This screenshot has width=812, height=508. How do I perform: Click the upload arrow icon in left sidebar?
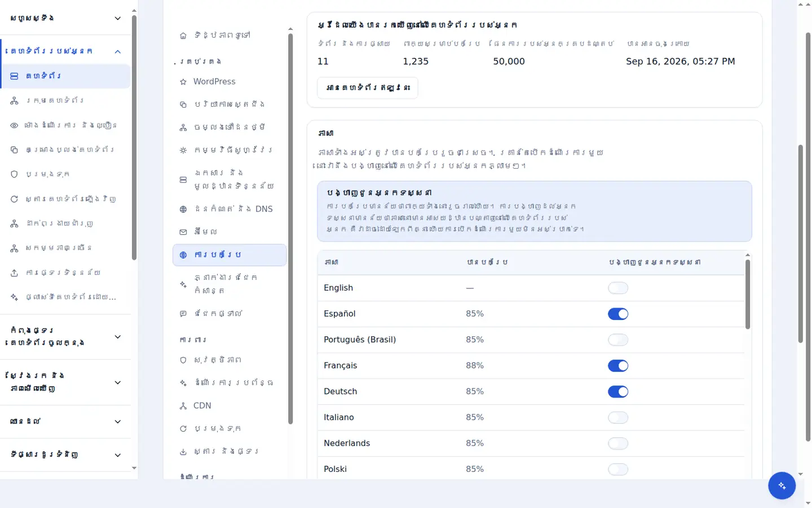(14, 273)
